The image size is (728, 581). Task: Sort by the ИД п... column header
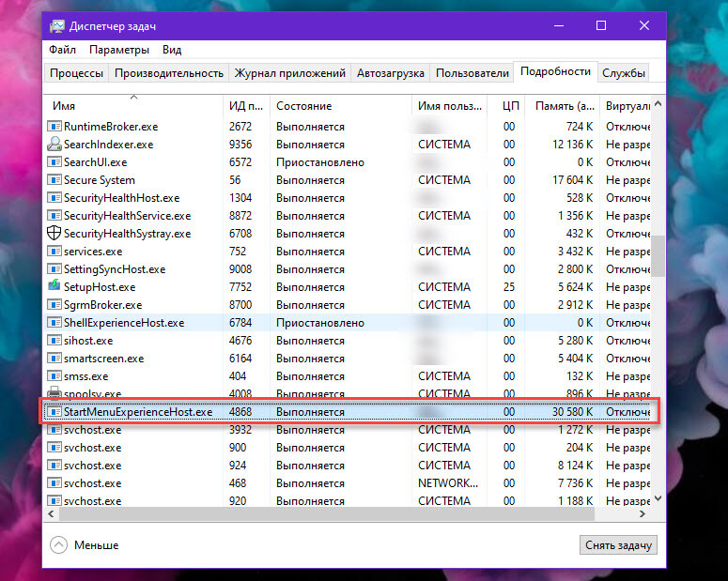(246, 106)
